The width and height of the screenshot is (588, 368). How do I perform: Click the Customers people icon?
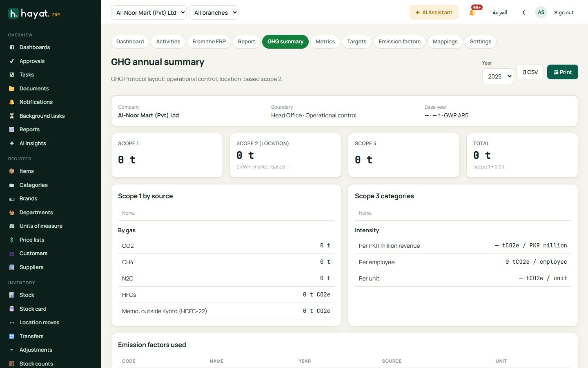click(12, 254)
